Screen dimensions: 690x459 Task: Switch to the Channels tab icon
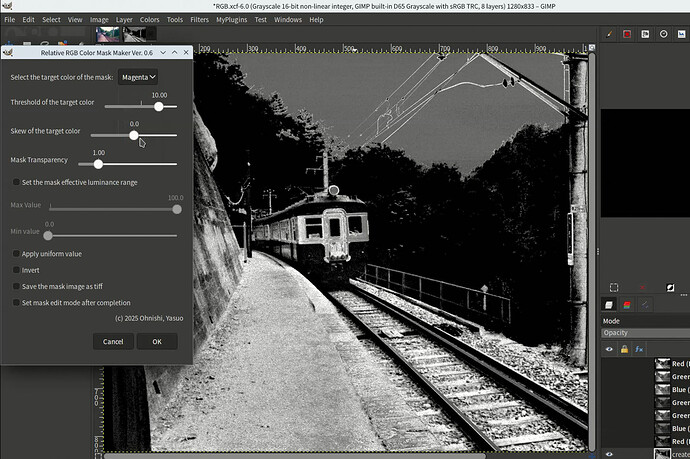click(x=628, y=304)
